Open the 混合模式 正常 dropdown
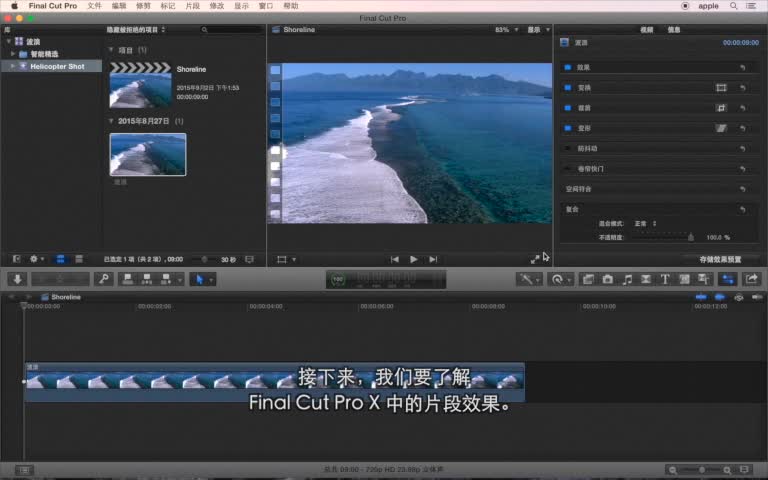 tap(645, 223)
